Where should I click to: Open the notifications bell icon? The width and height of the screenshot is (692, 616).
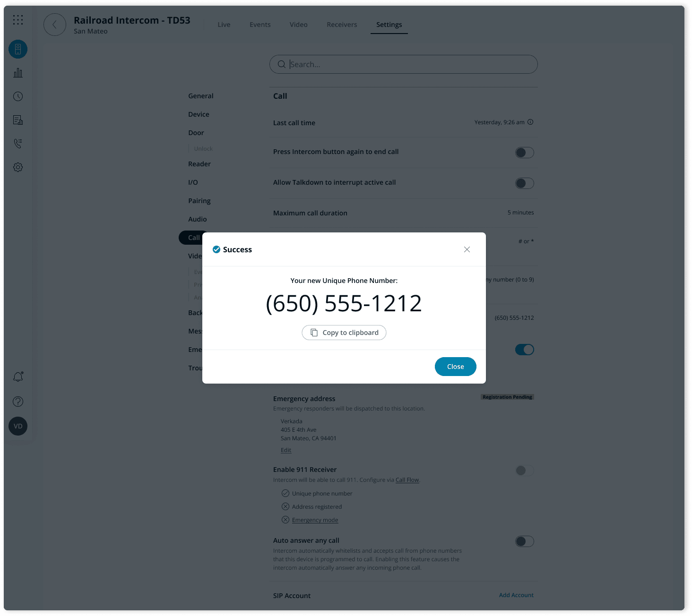[x=18, y=377]
